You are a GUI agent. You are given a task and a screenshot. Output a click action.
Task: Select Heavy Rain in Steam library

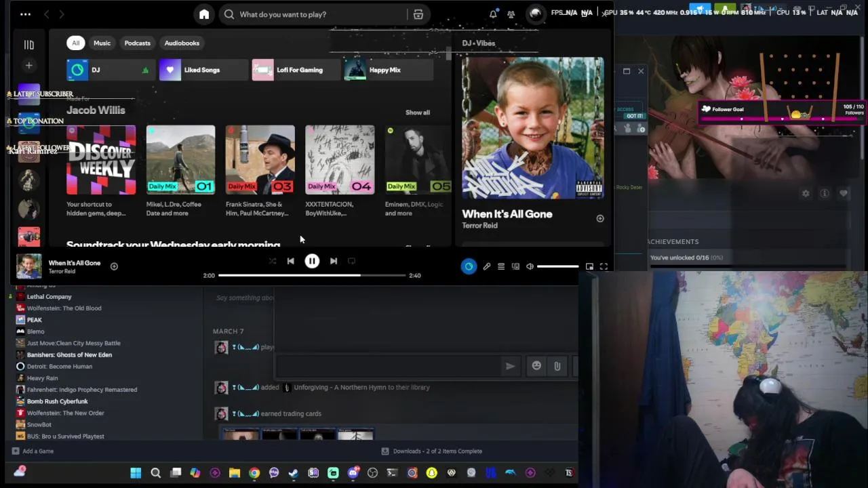pyautogui.click(x=42, y=378)
